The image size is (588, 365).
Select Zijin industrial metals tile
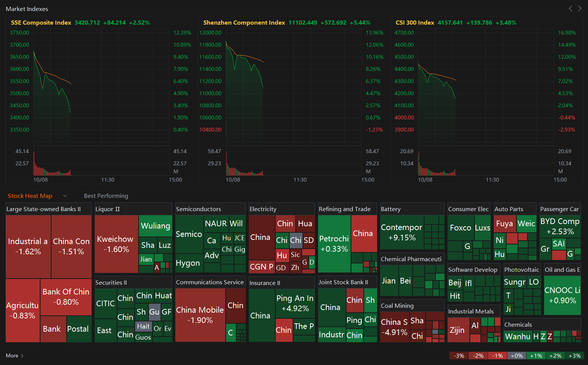[458, 330]
